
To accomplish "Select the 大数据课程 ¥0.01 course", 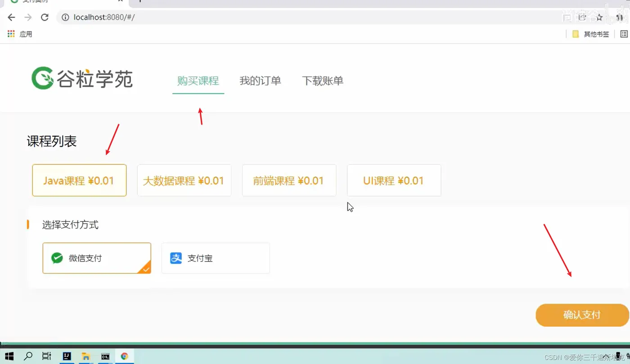I will pyautogui.click(x=184, y=180).
